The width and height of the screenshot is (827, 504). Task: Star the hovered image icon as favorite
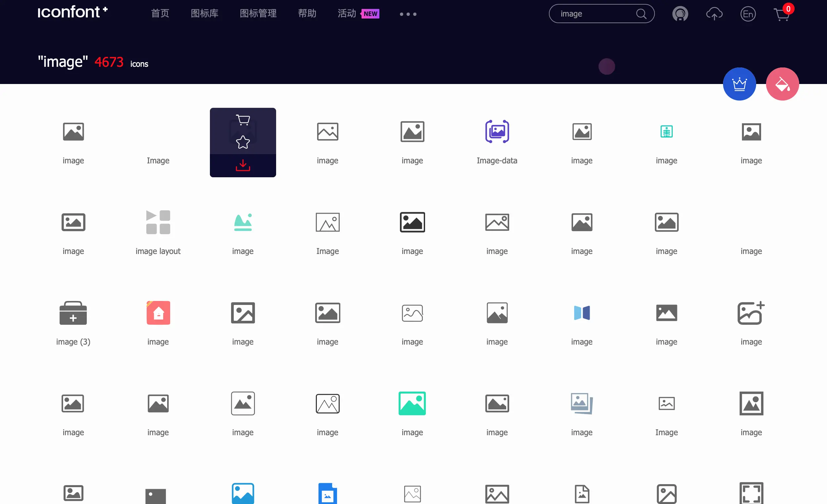point(243,142)
